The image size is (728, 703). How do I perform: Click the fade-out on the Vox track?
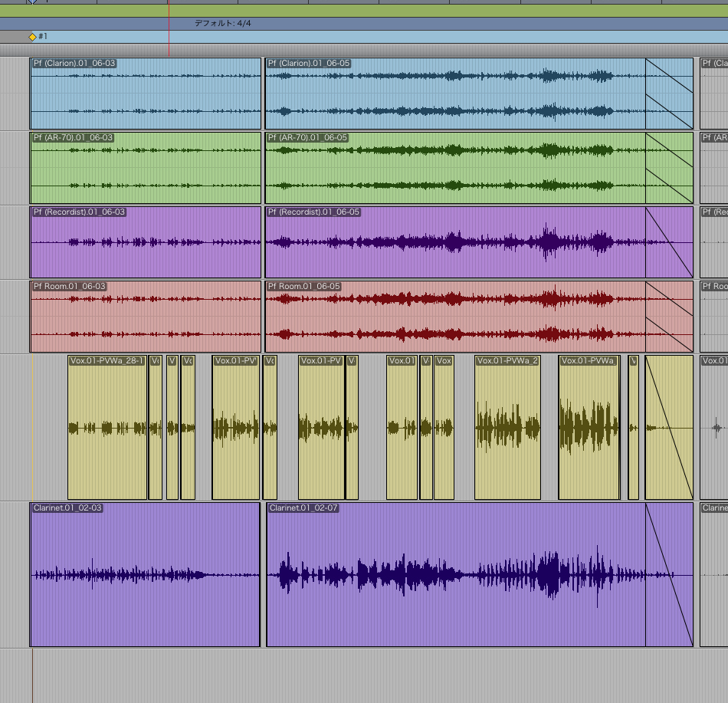pos(669,427)
